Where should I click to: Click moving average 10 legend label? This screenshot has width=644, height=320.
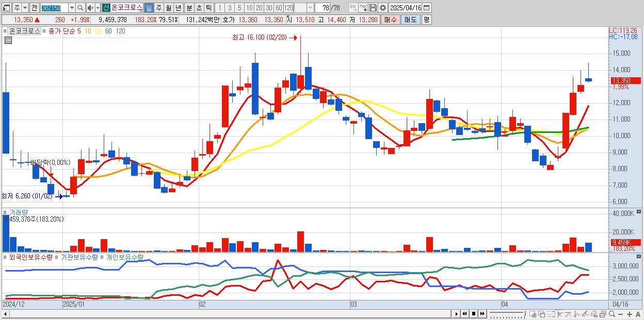click(x=88, y=31)
